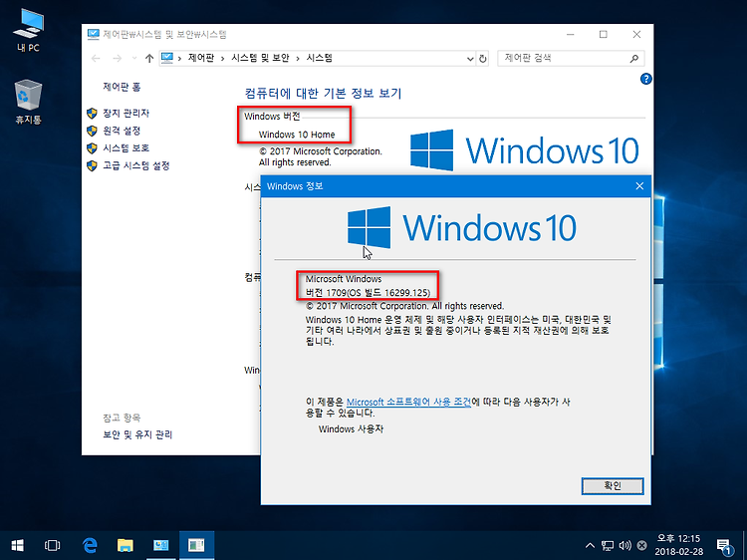Show hidden system tray icons
The image size is (747, 560).
point(590,546)
